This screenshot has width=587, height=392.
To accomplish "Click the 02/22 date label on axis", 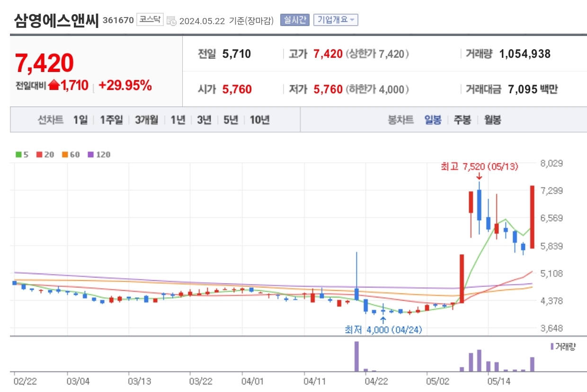I will tap(25, 381).
